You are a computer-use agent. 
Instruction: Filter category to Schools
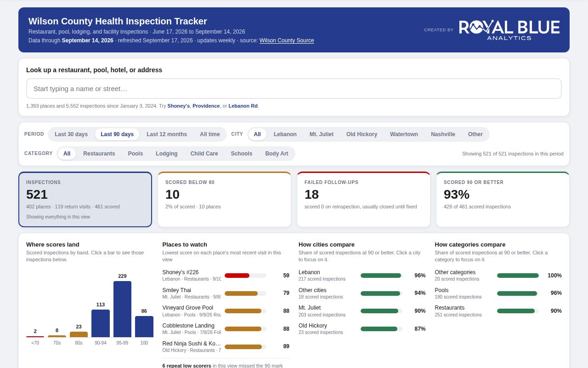tap(242, 154)
